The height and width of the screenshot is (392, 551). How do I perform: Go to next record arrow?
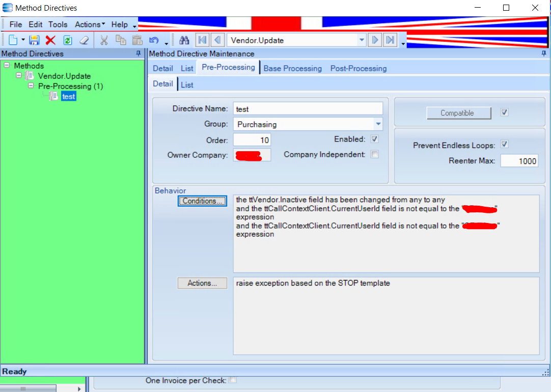[x=375, y=40]
